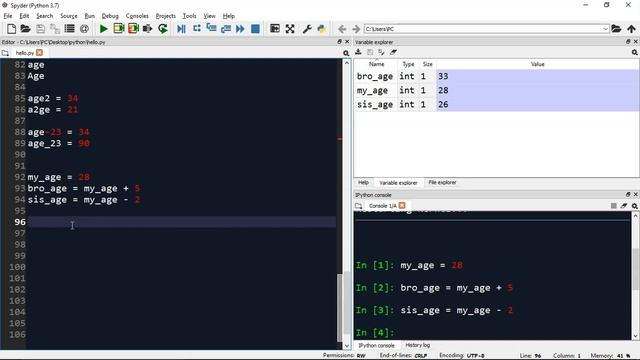The width and height of the screenshot is (640, 360).
Task: Start debugging with the debug file icon
Action: tap(181, 29)
